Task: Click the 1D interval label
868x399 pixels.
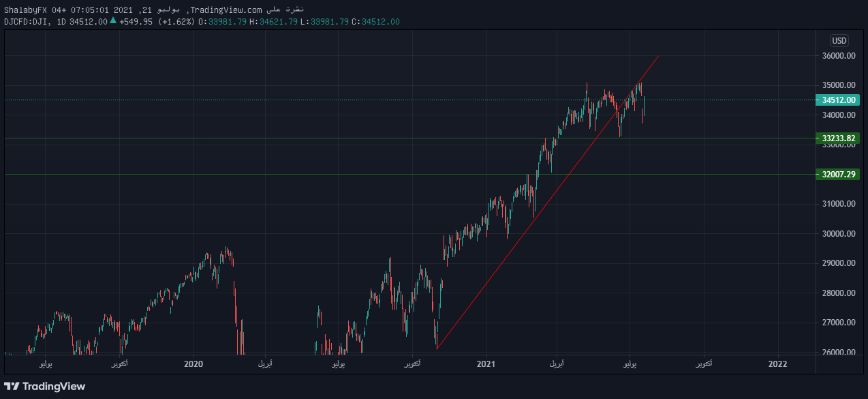Action: pos(61,22)
